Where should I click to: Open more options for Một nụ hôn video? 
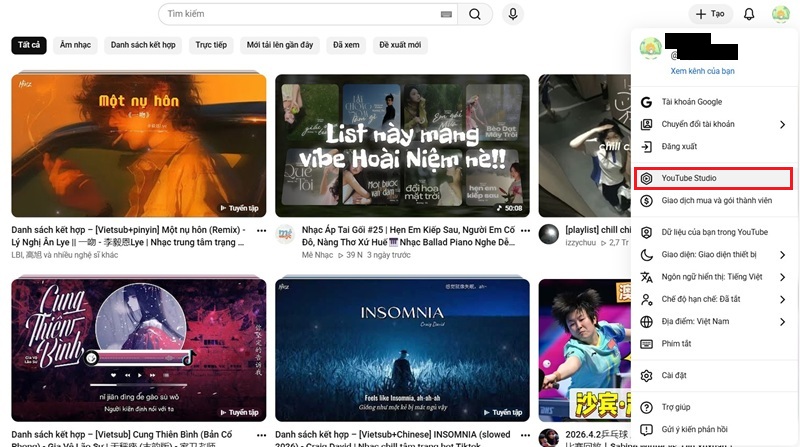point(262,231)
